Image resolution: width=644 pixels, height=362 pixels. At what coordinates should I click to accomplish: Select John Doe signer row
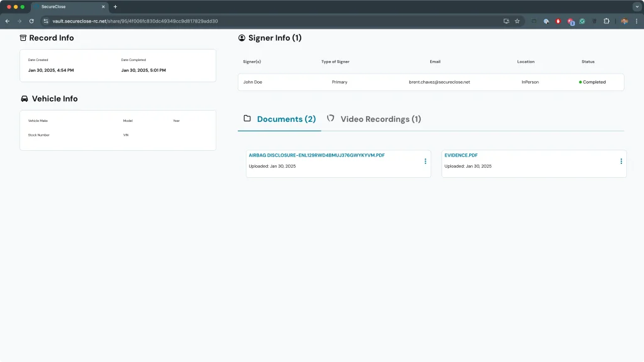[x=431, y=82]
